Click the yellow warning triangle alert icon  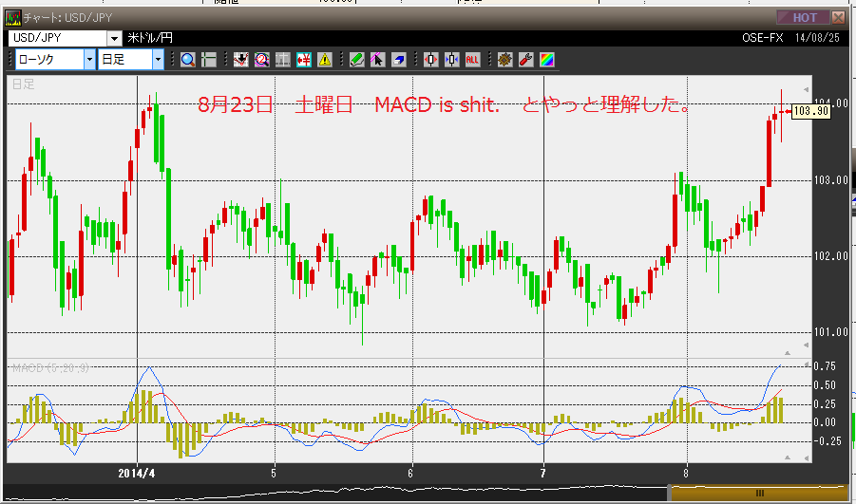325,60
